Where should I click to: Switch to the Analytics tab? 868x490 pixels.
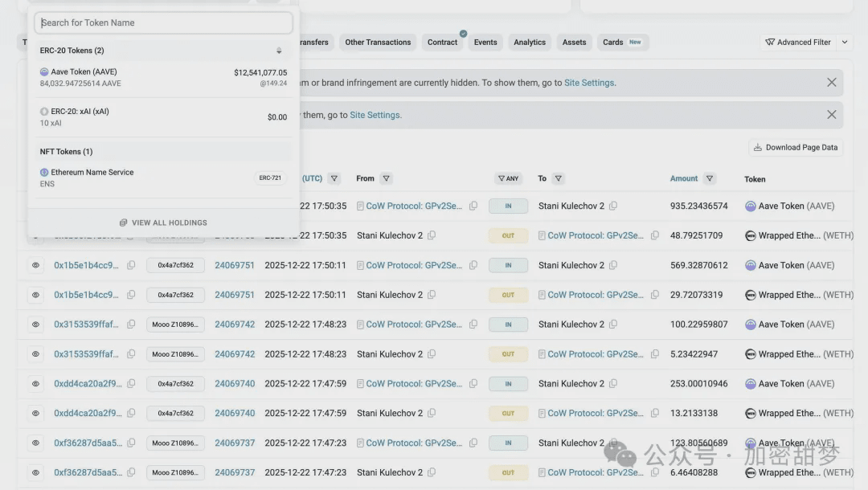(x=530, y=42)
